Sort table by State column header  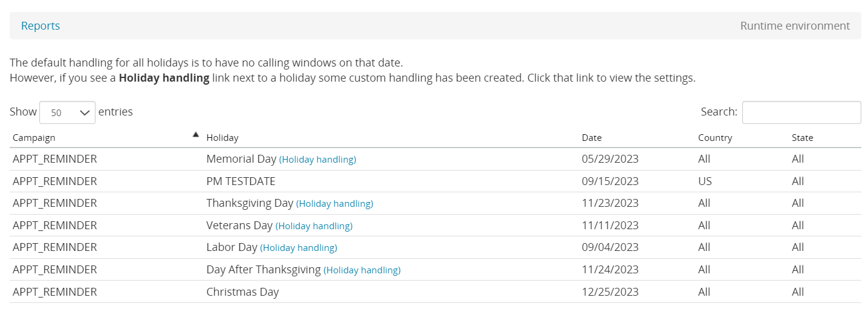tap(802, 138)
